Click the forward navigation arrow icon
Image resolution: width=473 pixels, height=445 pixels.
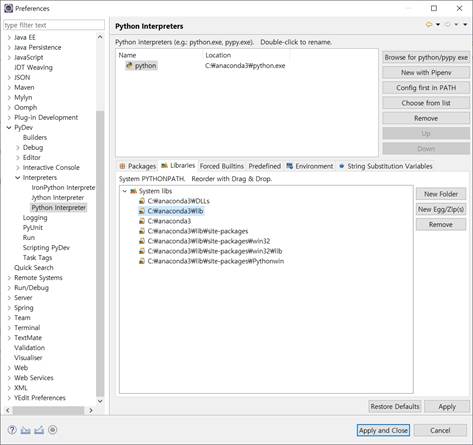tap(448, 24)
